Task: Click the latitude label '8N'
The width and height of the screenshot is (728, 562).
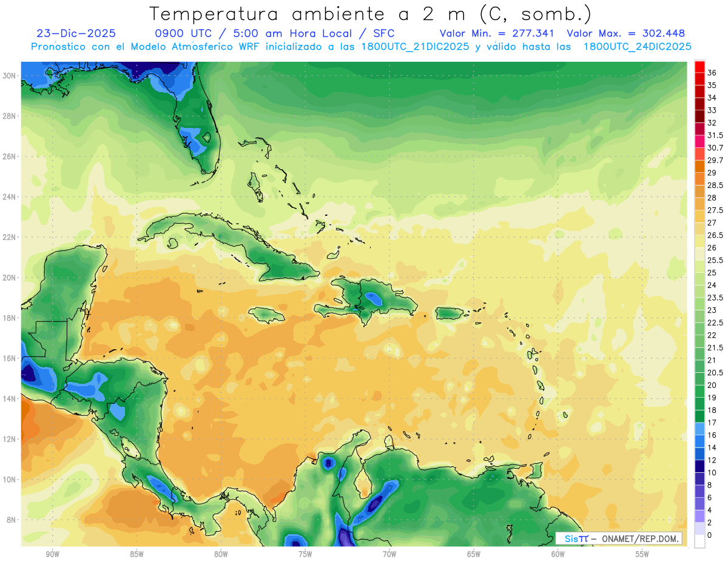Action: [12, 520]
